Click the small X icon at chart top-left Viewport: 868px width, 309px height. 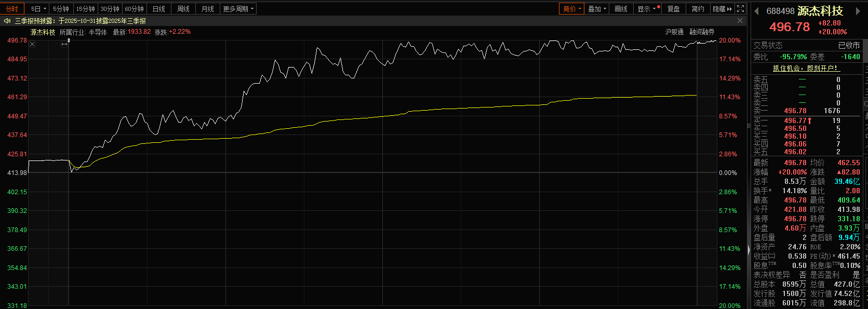tap(32, 44)
